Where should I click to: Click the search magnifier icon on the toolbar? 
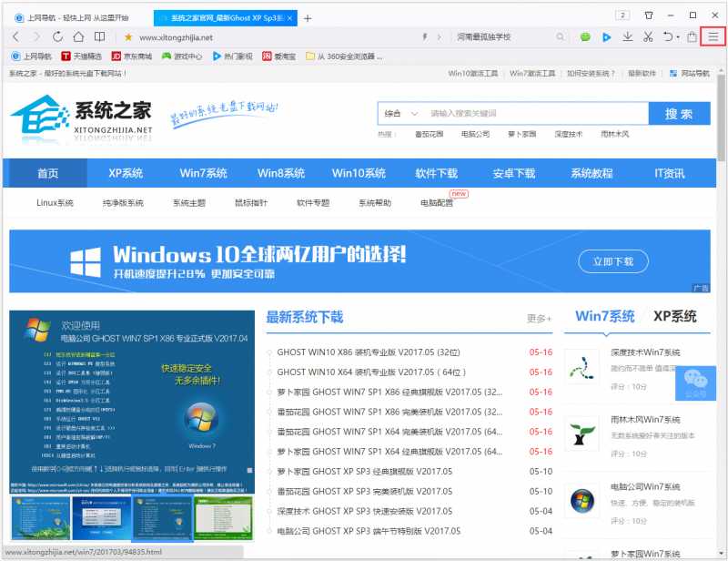pyautogui.click(x=560, y=37)
